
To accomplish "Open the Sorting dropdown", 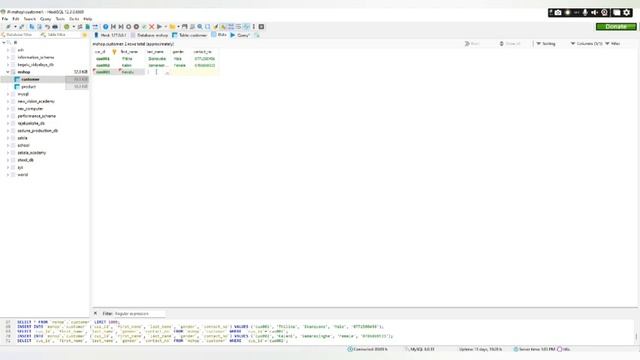I will click(546, 44).
